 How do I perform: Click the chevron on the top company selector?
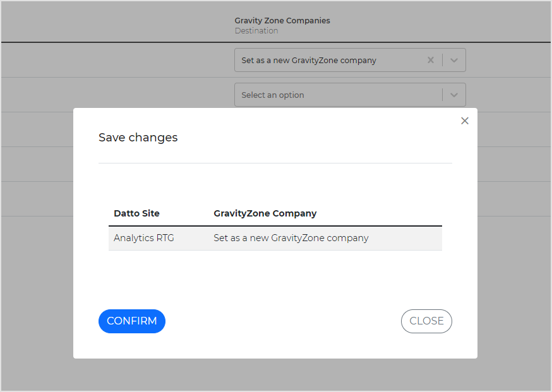pos(453,60)
